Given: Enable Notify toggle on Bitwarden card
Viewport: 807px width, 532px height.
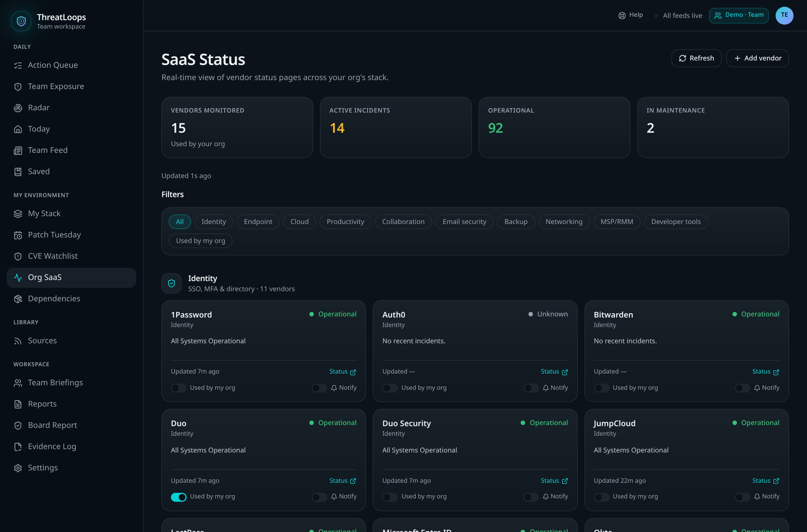Looking at the screenshot, I should (x=743, y=388).
